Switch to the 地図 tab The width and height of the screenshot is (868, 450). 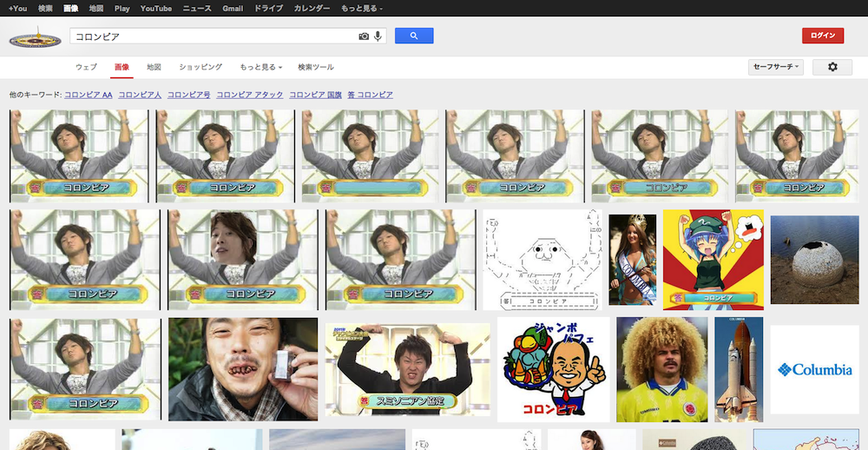point(154,67)
